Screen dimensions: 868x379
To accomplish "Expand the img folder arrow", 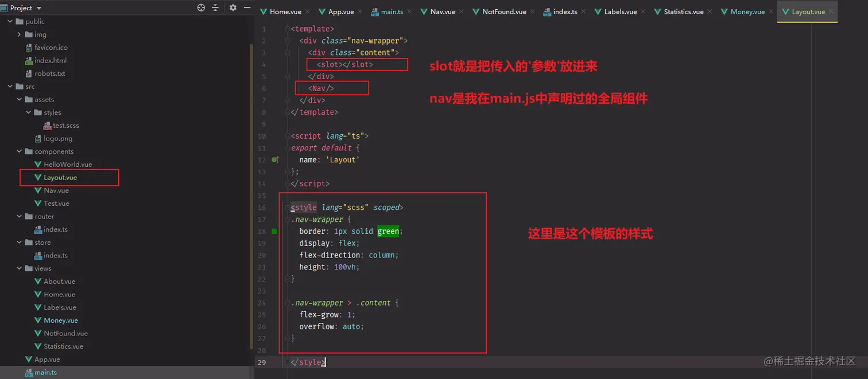I will [19, 34].
